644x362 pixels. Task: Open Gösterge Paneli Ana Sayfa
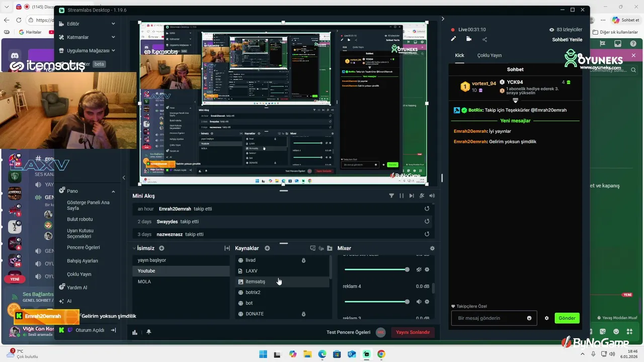click(x=88, y=205)
